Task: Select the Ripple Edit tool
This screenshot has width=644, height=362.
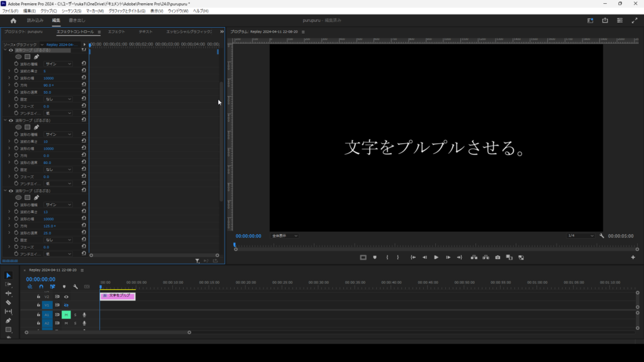Action: click(8, 293)
